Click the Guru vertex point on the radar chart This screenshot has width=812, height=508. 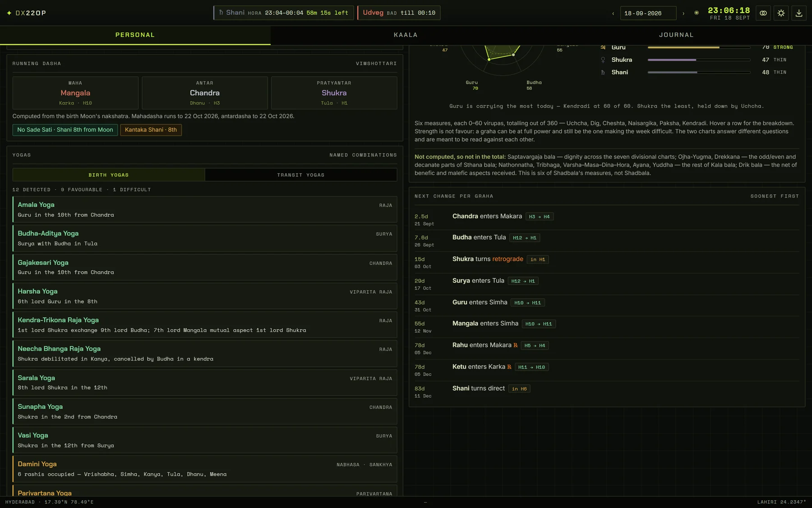coord(489,59)
